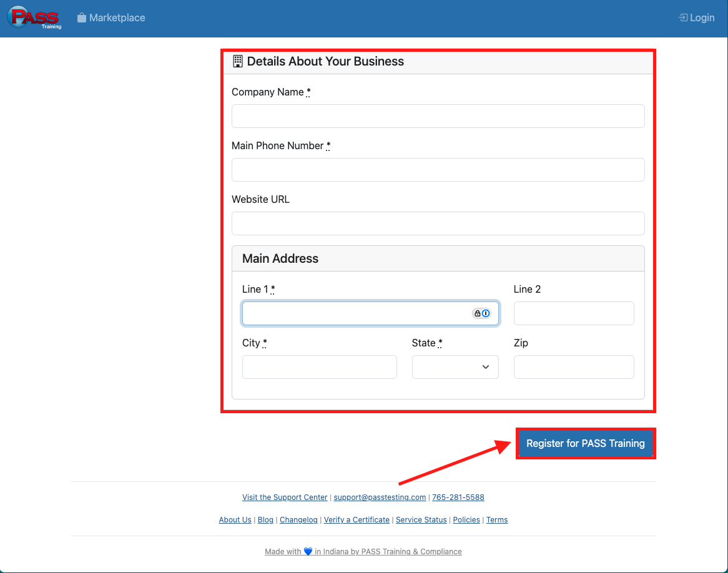This screenshot has width=728, height=573.
Task: Open the Marketplace nav link
Action: point(111,17)
